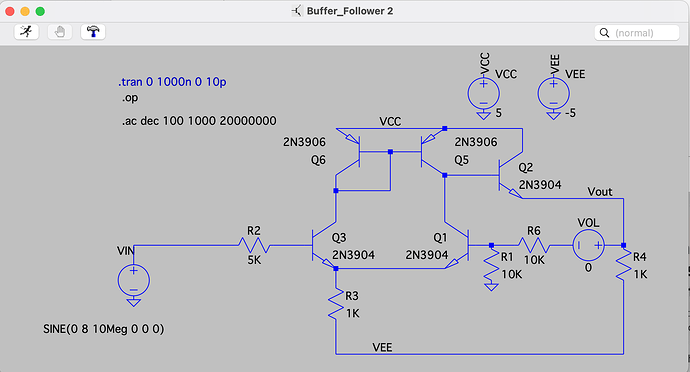The image size is (690, 372).
Task: Click the VCC net label on top wire
Action: [x=390, y=122]
